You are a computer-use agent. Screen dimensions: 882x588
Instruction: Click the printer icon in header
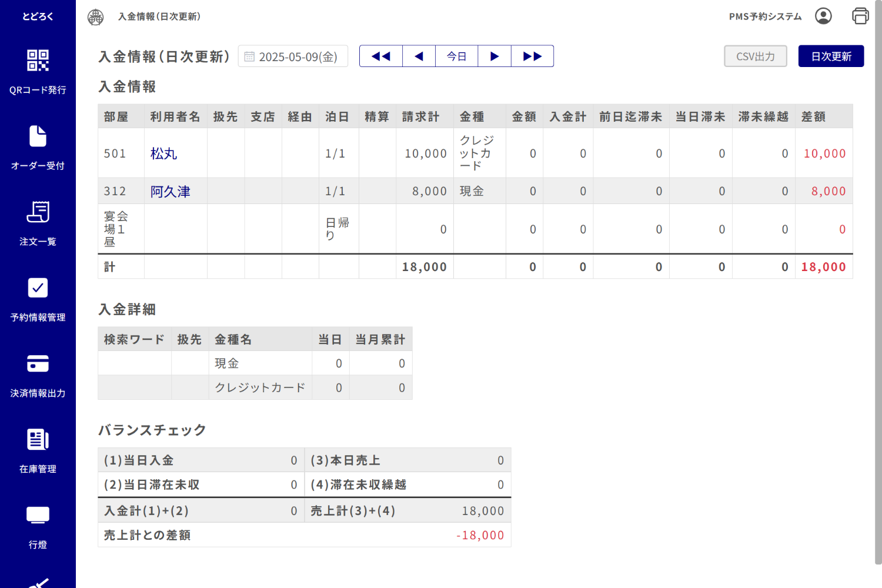[x=860, y=16]
